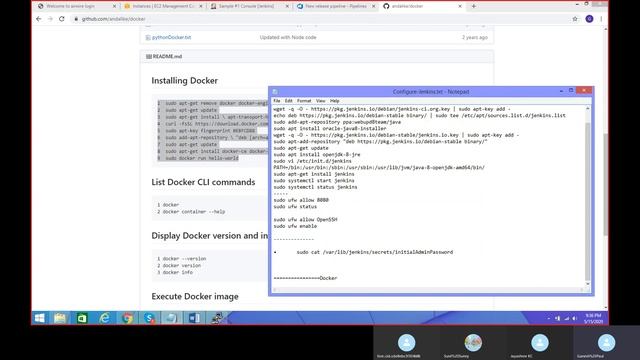The width and height of the screenshot is (640, 360).
Task: Minimize the Notepad window
Action: coord(561,91)
